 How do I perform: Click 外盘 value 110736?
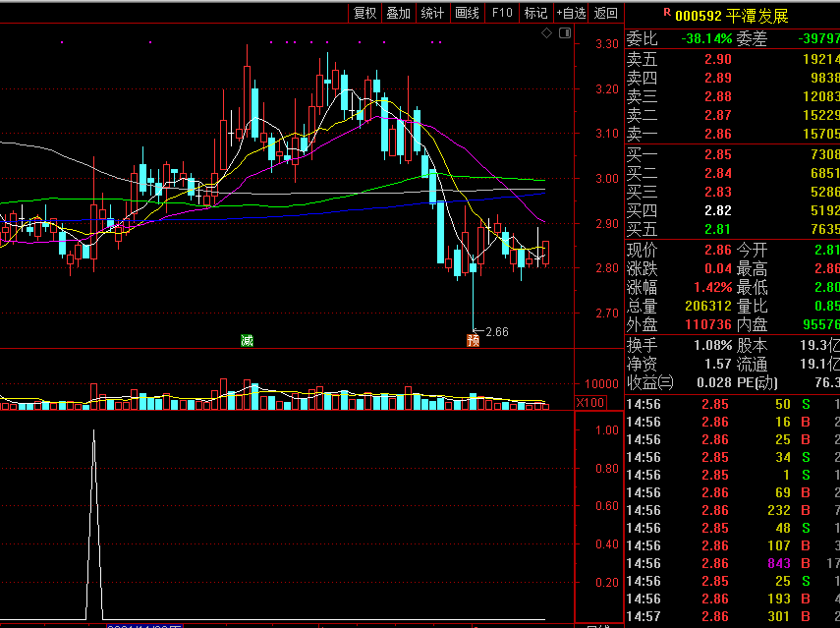point(708,324)
